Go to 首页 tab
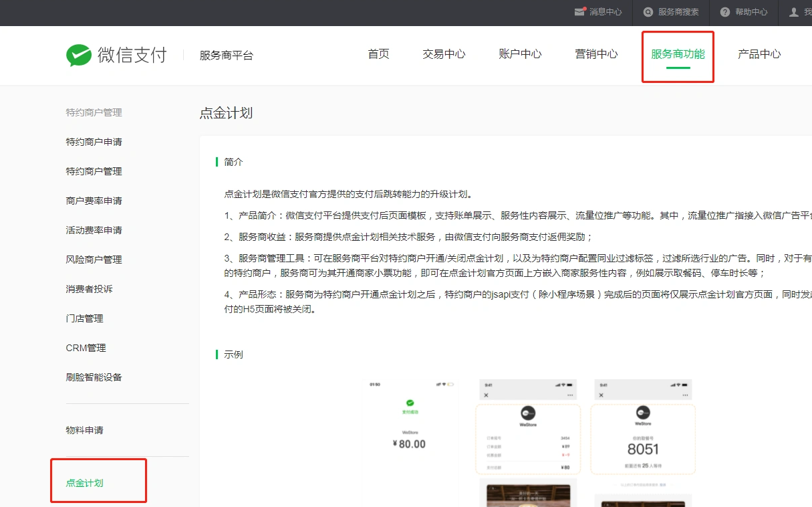812x507 pixels. click(x=378, y=54)
